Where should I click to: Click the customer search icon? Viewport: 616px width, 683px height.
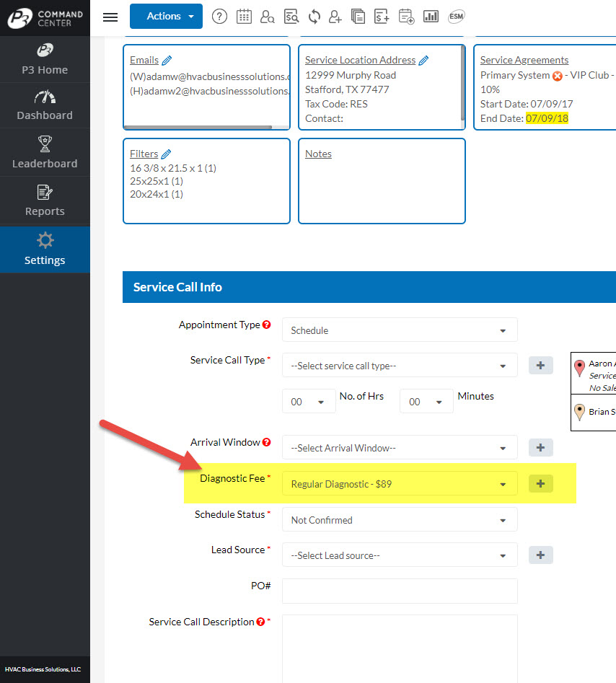tap(267, 17)
